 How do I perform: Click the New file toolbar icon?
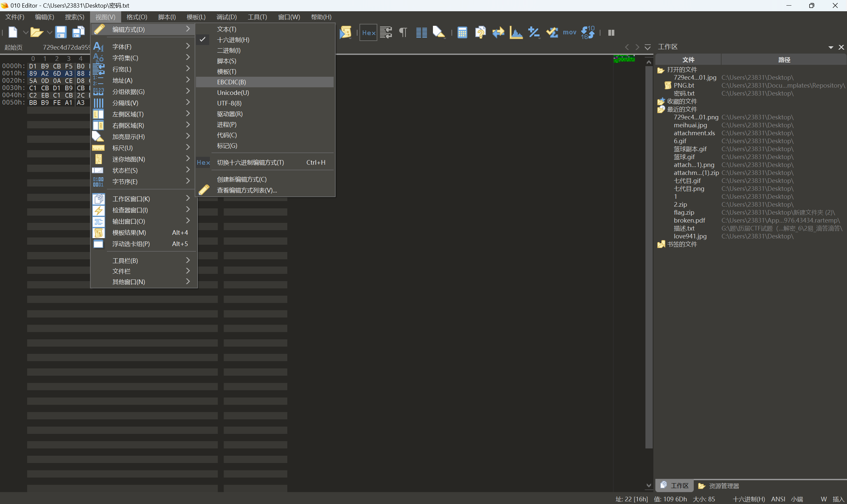click(13, 32)
